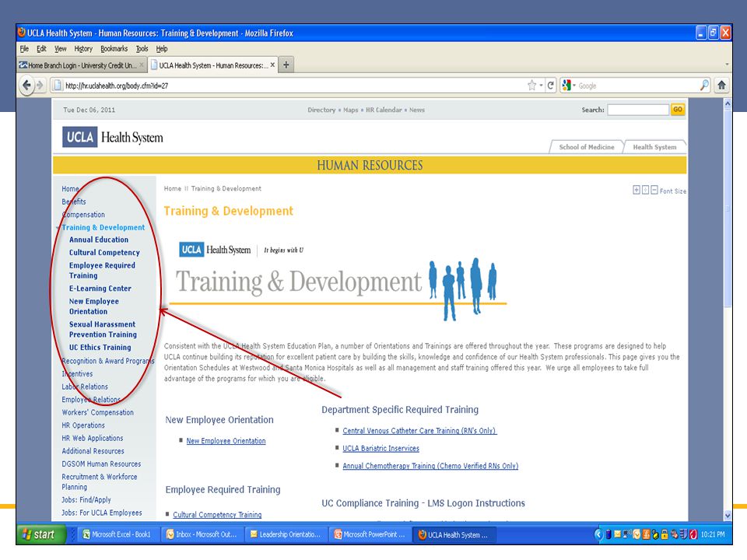
Task: Collapse the Training & Development sidebar section
Action: tap(58, 228)
